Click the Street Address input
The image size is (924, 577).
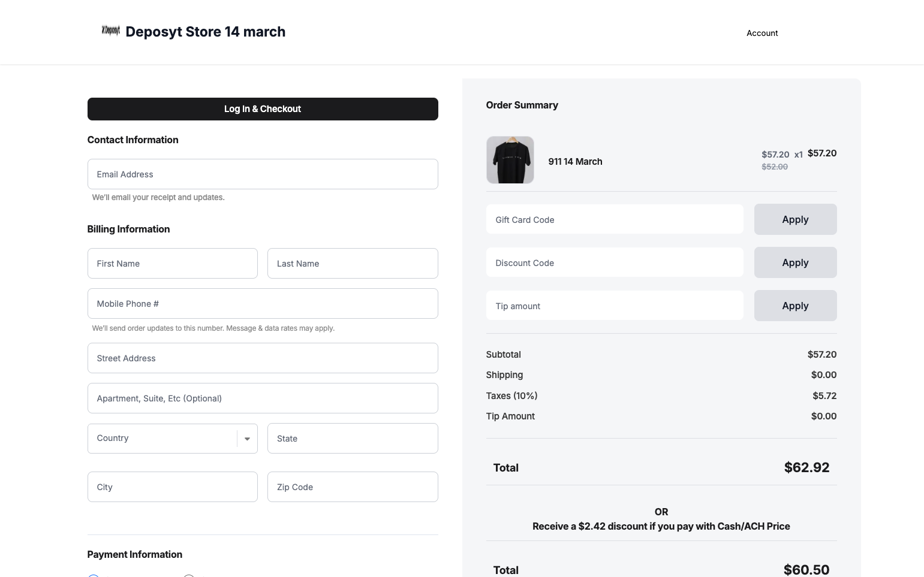[263, 358]
